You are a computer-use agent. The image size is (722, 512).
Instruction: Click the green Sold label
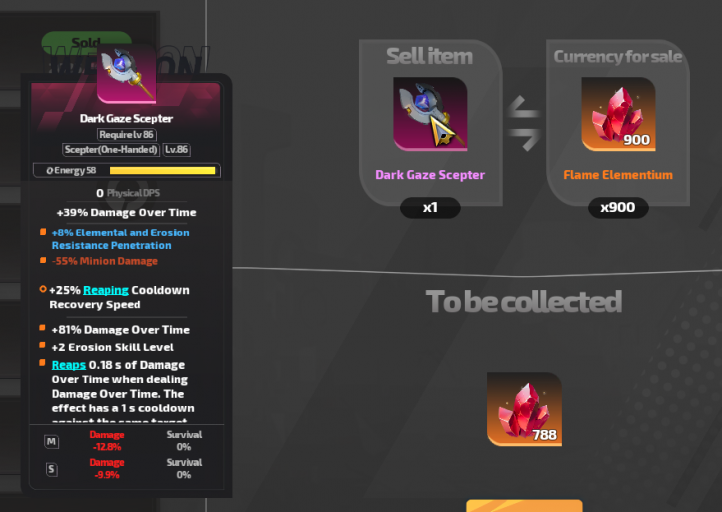point(87,42)
